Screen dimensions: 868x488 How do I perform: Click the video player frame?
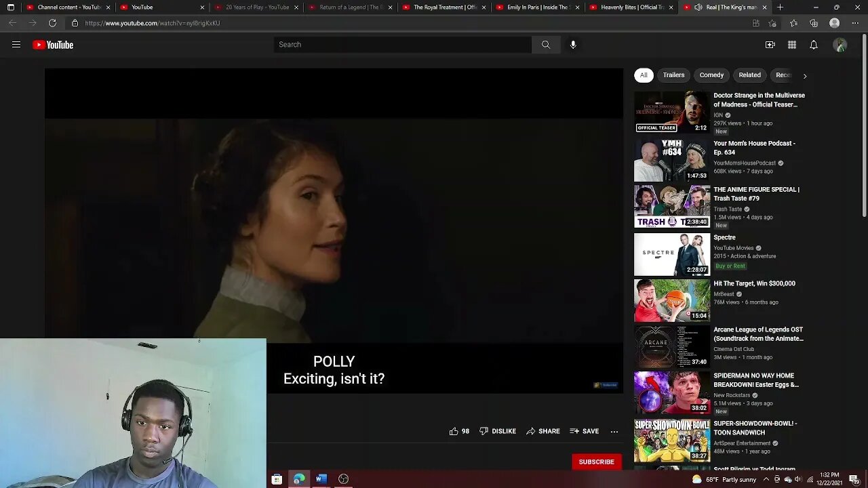(334, 230)
